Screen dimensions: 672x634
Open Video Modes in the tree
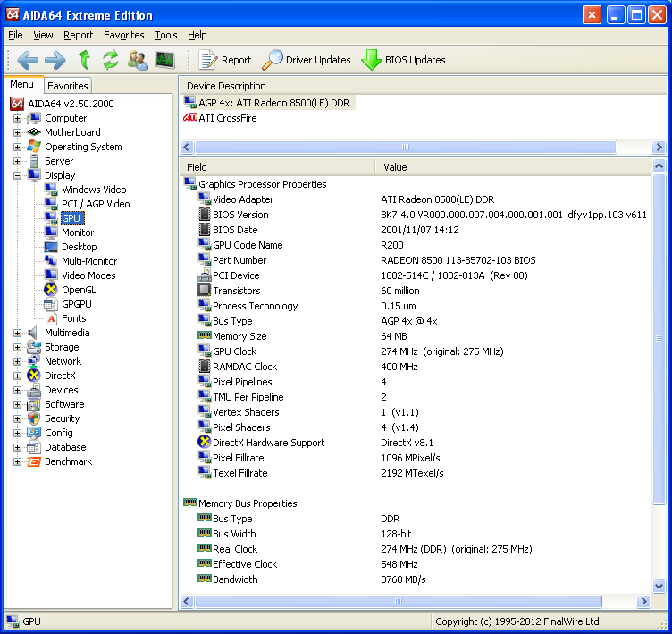click(80, 275)
